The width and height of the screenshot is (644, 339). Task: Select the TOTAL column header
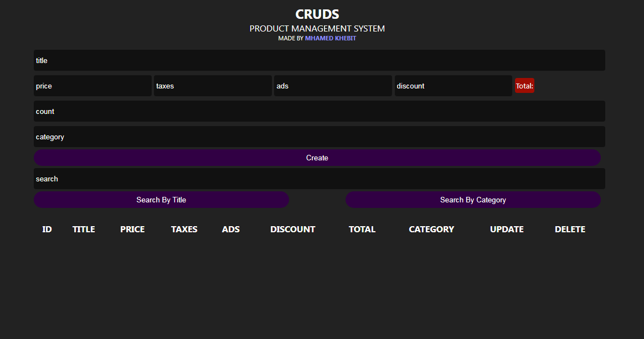click(362, 230)
